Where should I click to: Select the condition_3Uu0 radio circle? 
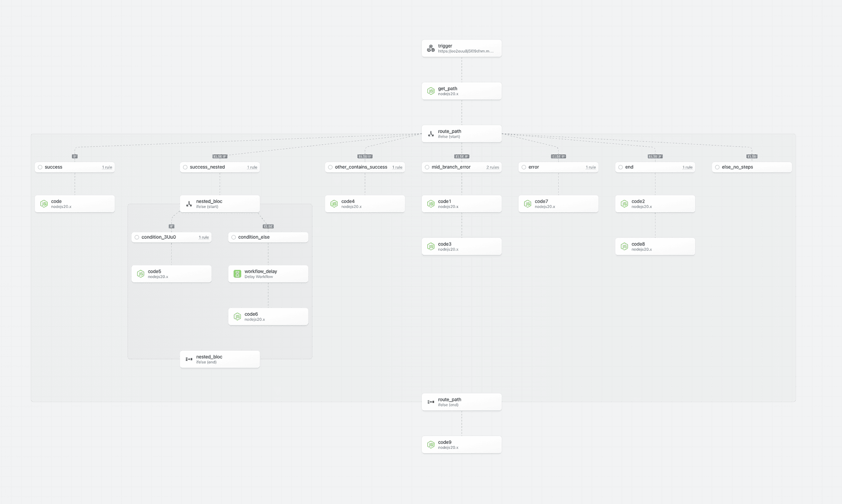[137, 237]
